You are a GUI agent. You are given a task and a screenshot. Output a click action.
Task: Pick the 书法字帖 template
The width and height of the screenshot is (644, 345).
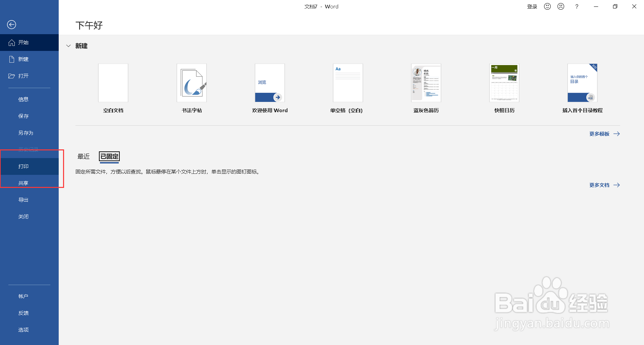point(192,88)
